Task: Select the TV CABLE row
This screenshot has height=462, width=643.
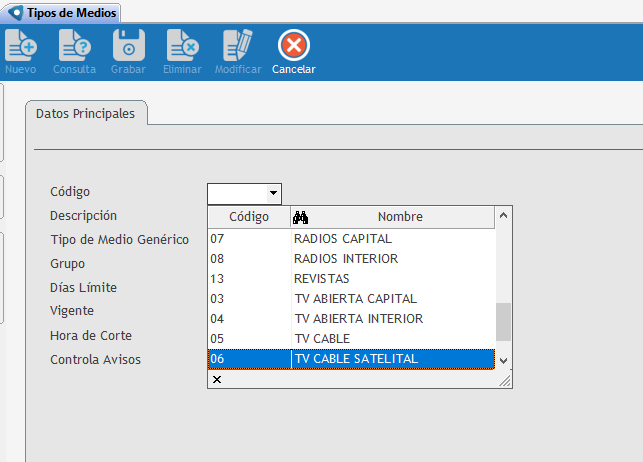Action: (322, 339)
